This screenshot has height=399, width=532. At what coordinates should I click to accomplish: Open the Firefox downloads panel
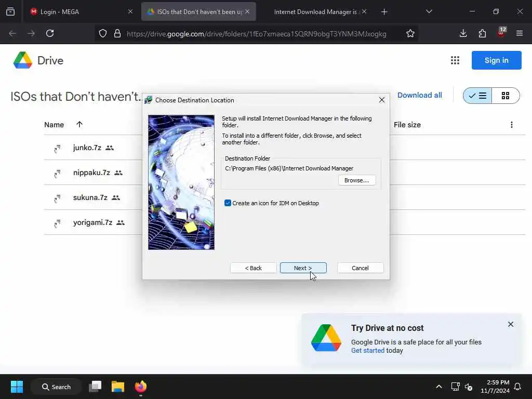[x=463, y=33]
